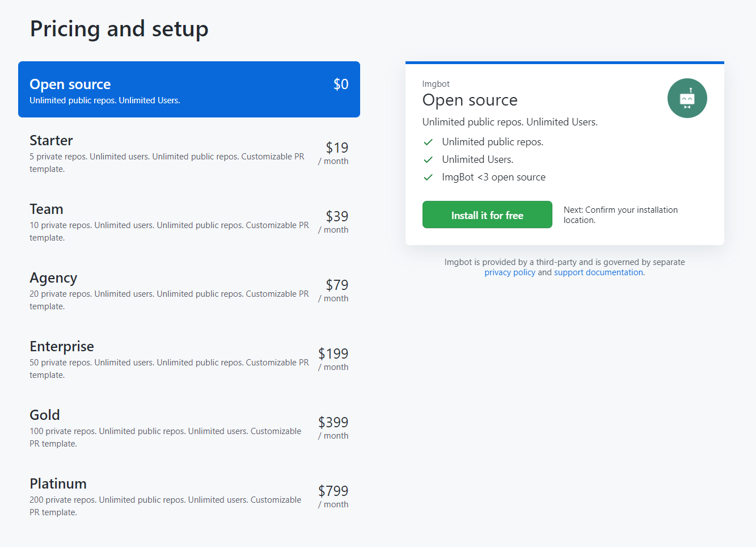The height and width of the screenshot is (547, 756).
Task: Click Install it for free button
Action: click(487, 214)
